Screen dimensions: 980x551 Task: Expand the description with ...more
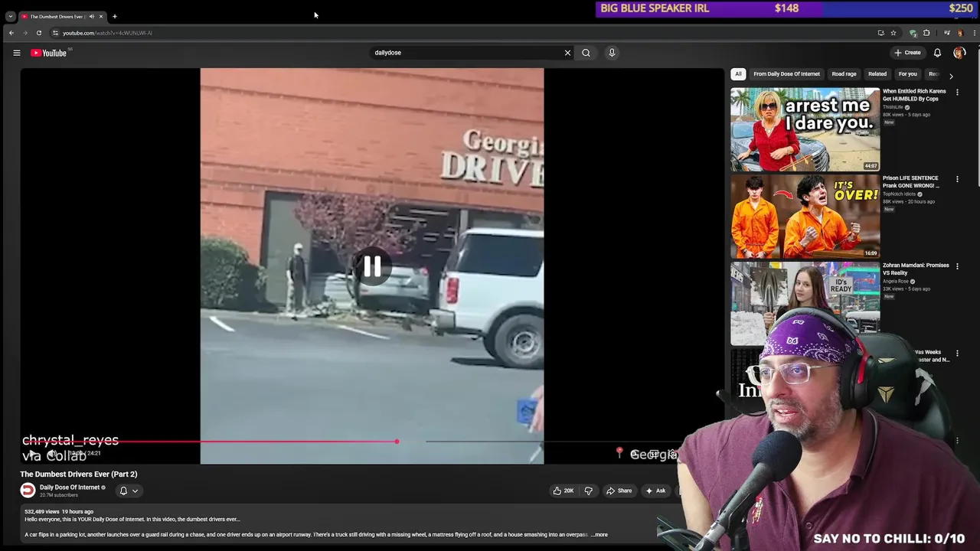[599, 535]
